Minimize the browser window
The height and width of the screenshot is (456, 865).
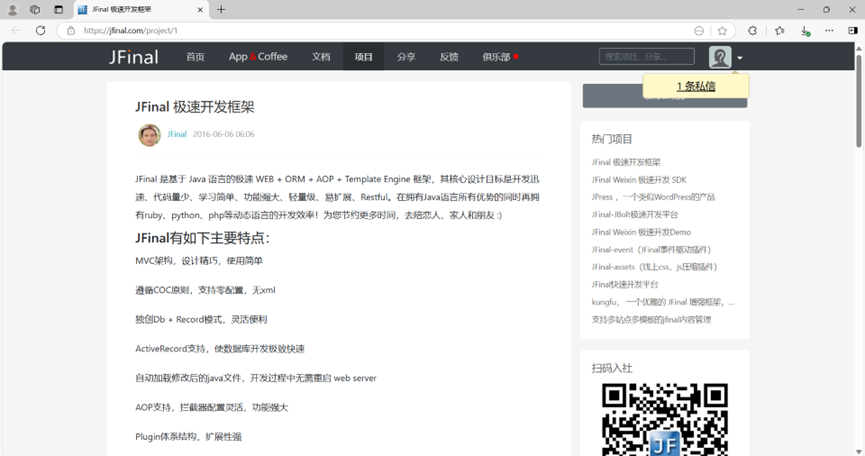(x=800, y=9)
